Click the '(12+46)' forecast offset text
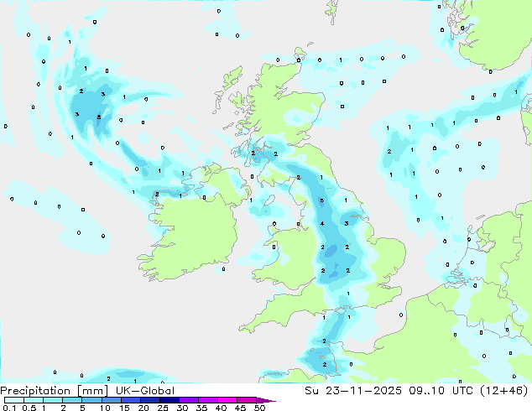This screenshot has height=411, width=532. [503, 391]
